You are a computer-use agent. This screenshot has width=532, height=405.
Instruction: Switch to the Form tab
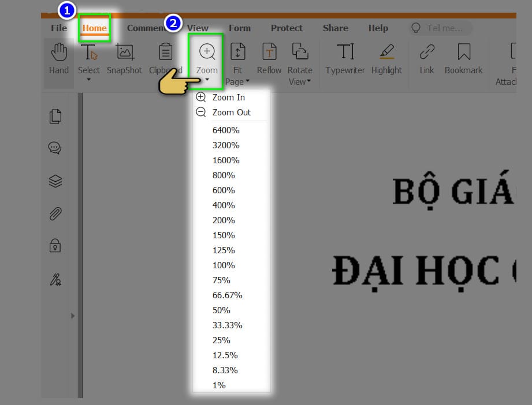[x=240, y=28]
